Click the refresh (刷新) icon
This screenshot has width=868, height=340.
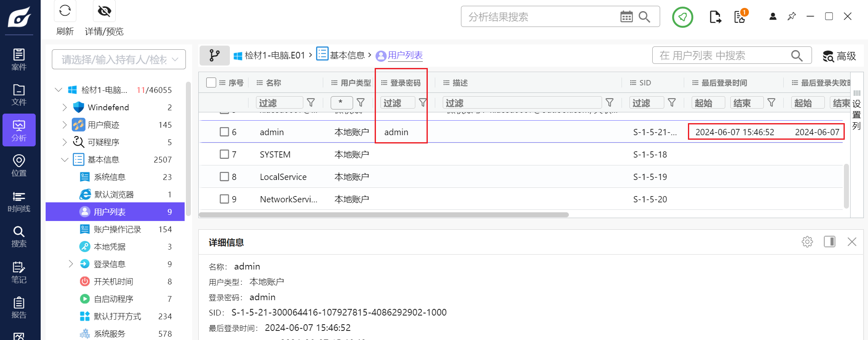(65, 11)
